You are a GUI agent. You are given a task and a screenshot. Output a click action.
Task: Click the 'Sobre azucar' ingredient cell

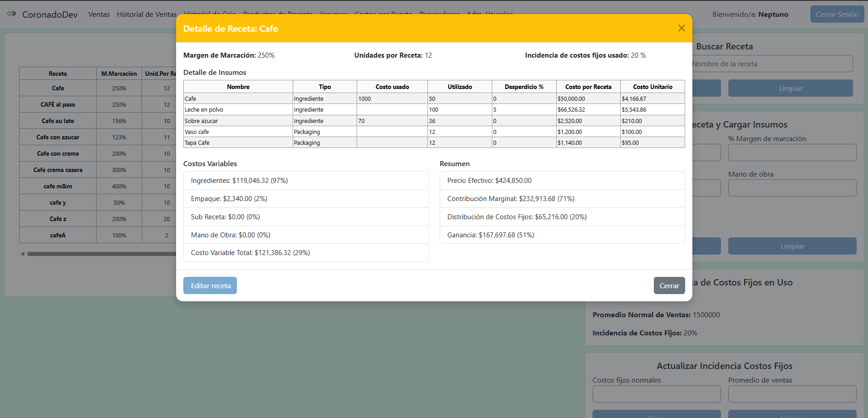[238, 121]
